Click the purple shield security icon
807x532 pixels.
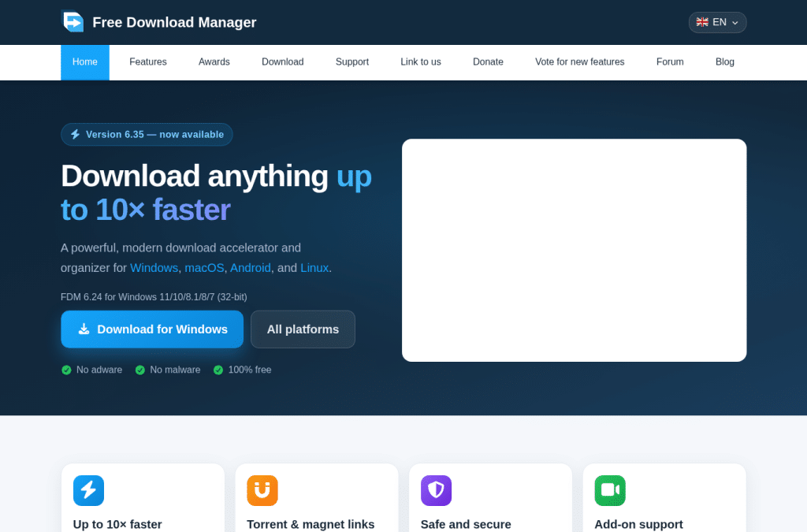pos(436,490)
